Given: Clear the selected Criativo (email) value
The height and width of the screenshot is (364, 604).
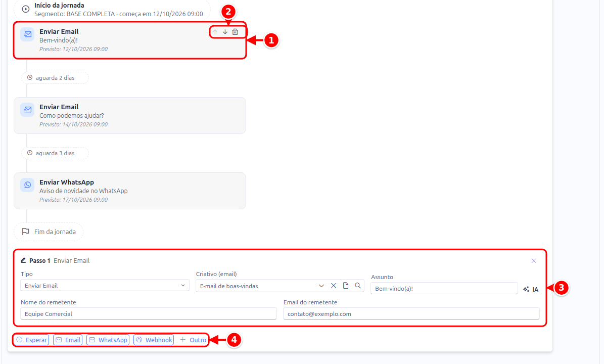Looking at the screenshot, I should (x=334, y=286).
